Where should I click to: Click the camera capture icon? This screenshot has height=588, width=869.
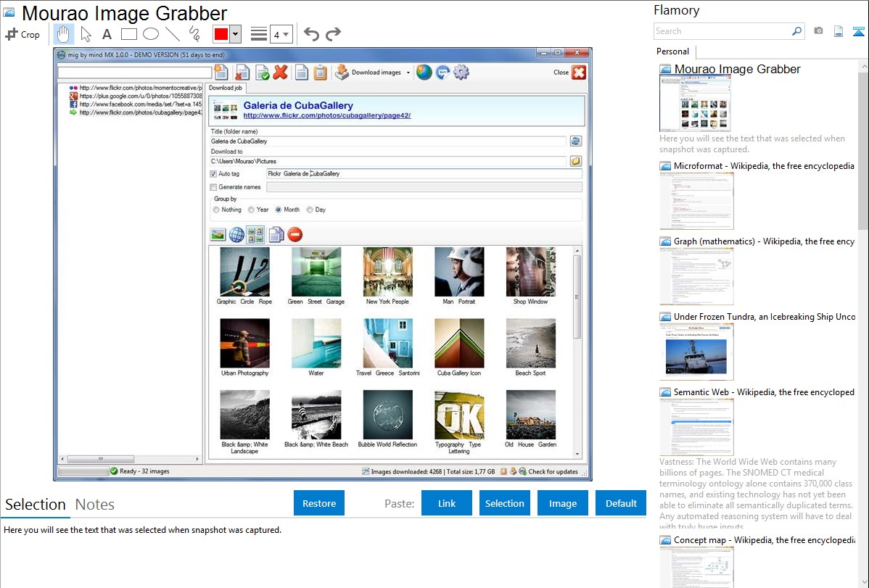tap(818, 31)
